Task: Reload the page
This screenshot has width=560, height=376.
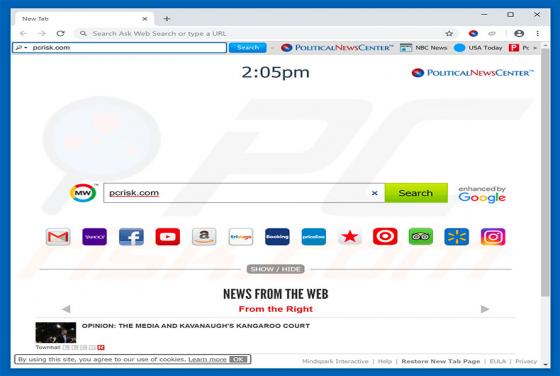Action: [61, 34]
